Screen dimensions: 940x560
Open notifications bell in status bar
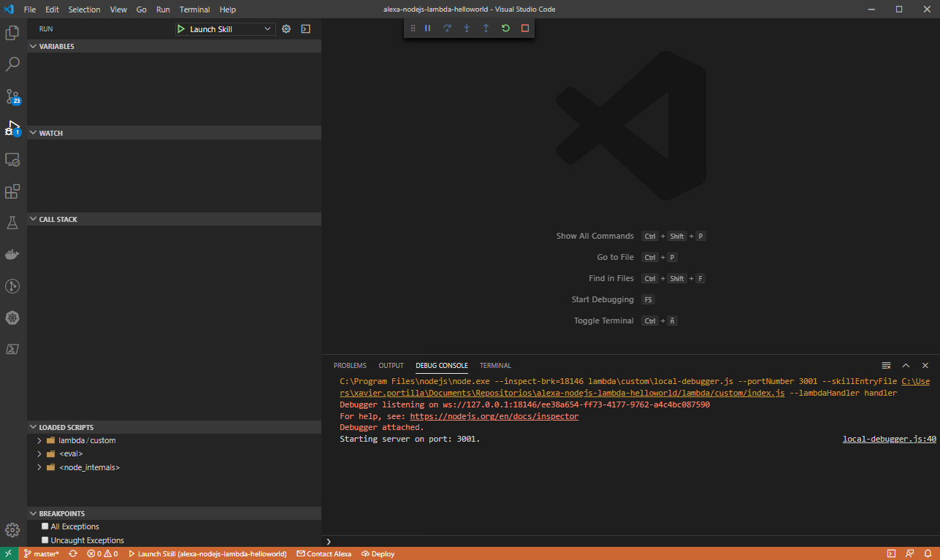[928, 553]
